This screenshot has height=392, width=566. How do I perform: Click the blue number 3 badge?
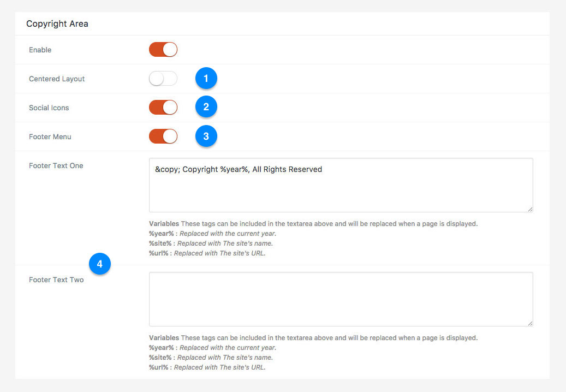(x=206, y=136)
